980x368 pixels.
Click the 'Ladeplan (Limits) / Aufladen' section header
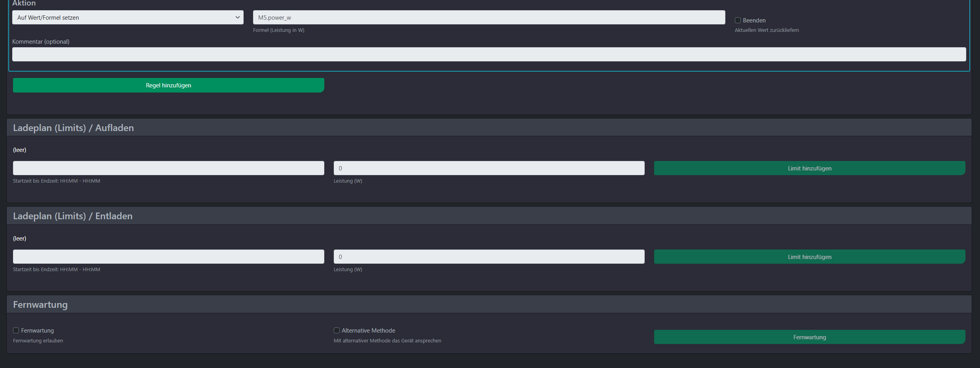tap(73, 128)
